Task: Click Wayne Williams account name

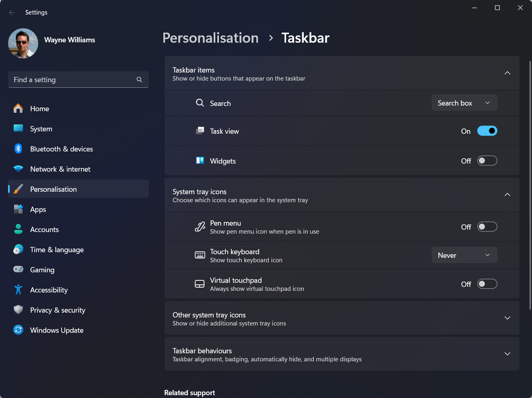Action: coord(69,39)
